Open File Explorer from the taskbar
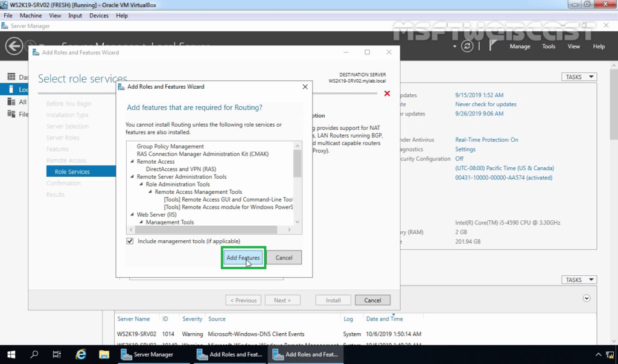This screenshot has height=364, width=618. pyautogui.click(x=104, y=354)
